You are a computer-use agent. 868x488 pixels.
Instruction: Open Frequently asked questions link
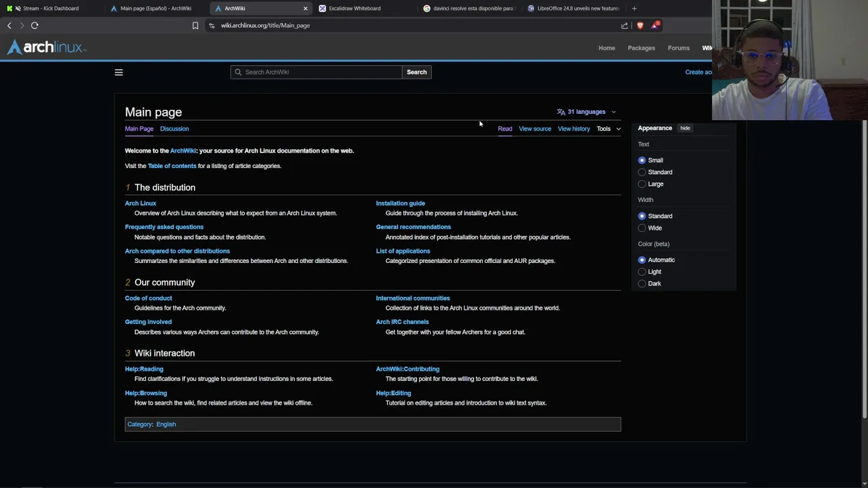point(164,227)
